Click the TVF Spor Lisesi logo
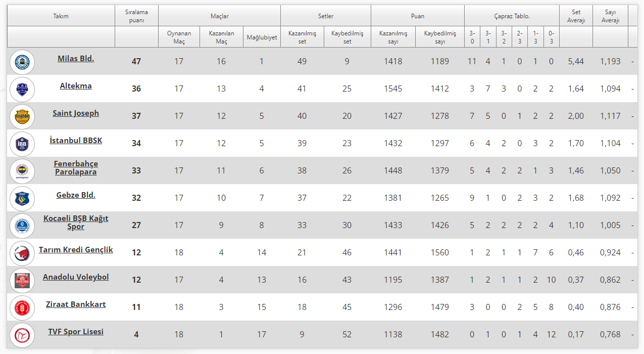The height and width of the screenshot is (354, 644). click(x=22, y=335)
